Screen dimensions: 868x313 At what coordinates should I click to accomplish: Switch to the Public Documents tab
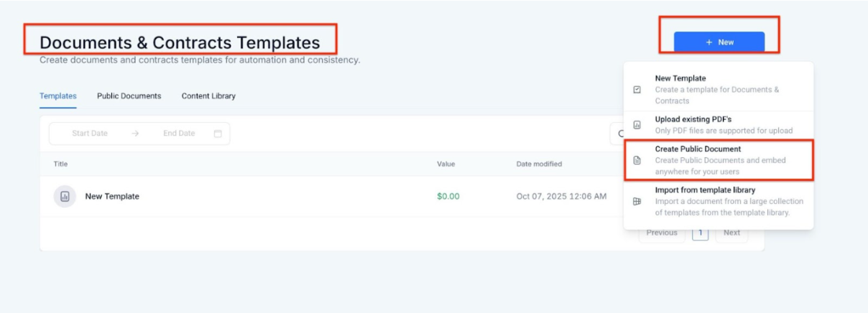[129, 96]
